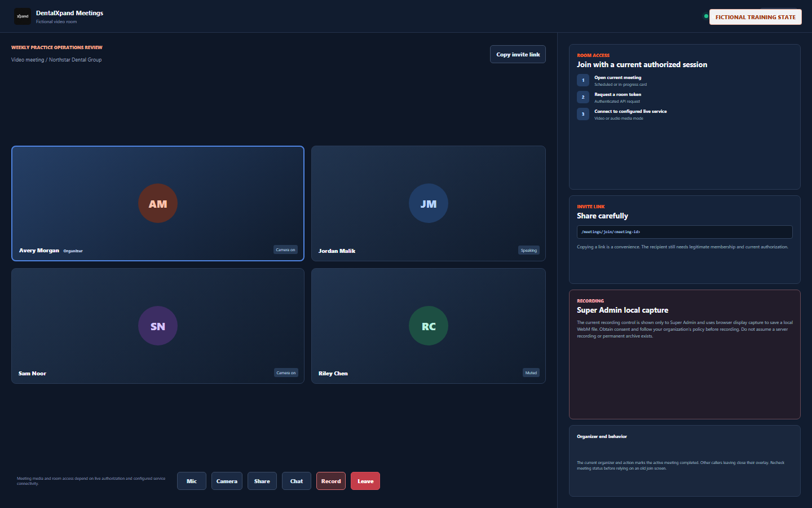
Task: Click Video meeting / Northstar Dental Group breadcrumb
Action: click(56, 59)
